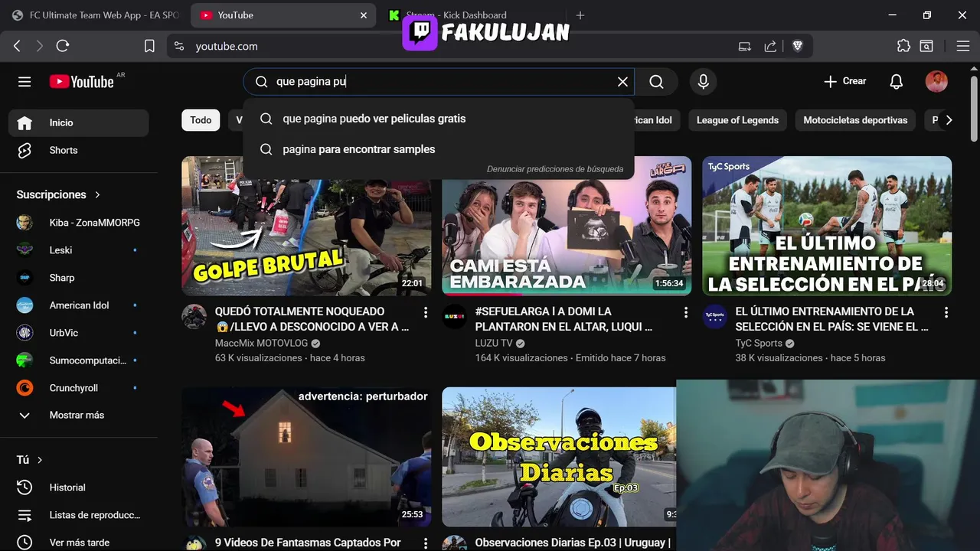Open a new browser tab

point(580,15)
